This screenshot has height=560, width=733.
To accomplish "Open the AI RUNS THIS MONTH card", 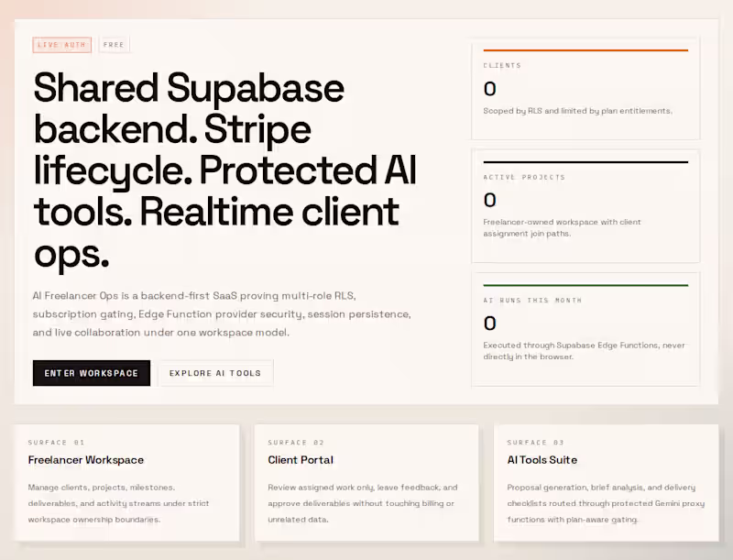I will pos(585,327).
